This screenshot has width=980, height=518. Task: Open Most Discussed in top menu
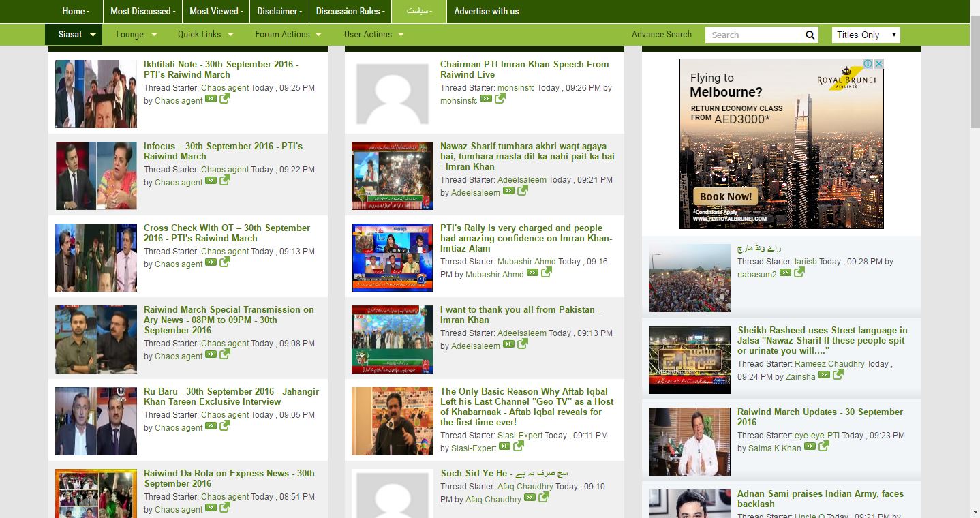pos(142,11)
